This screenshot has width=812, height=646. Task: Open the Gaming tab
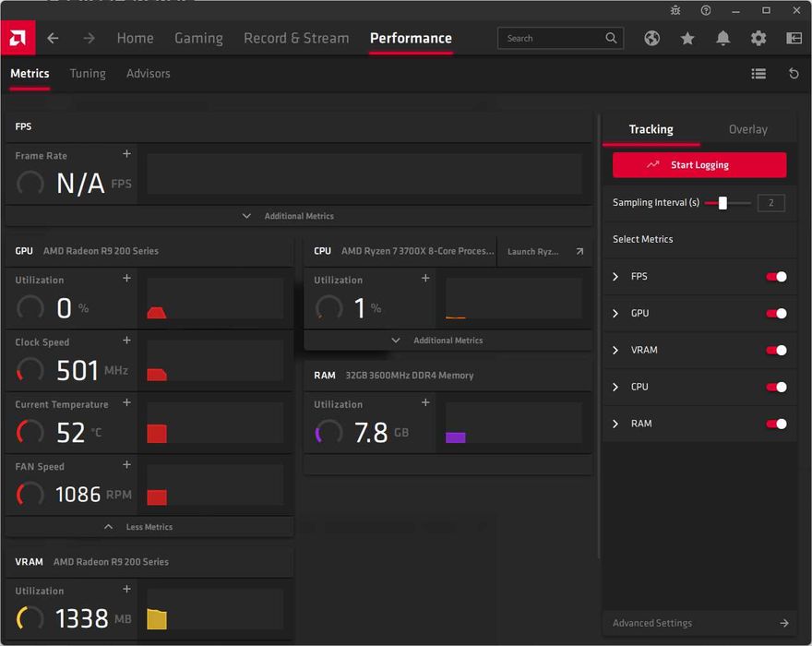(x=199, y=39)
